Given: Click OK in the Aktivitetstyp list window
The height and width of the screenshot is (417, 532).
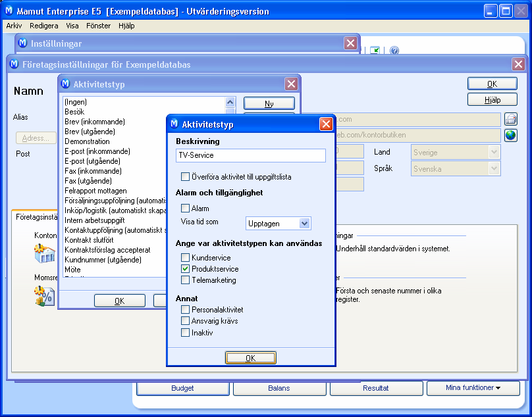Looking at the screenshot, I should tap(119, 301).
